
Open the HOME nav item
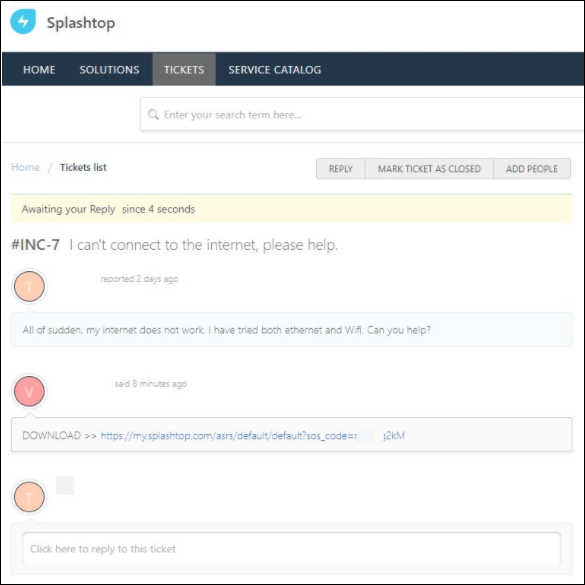point(39,70)
